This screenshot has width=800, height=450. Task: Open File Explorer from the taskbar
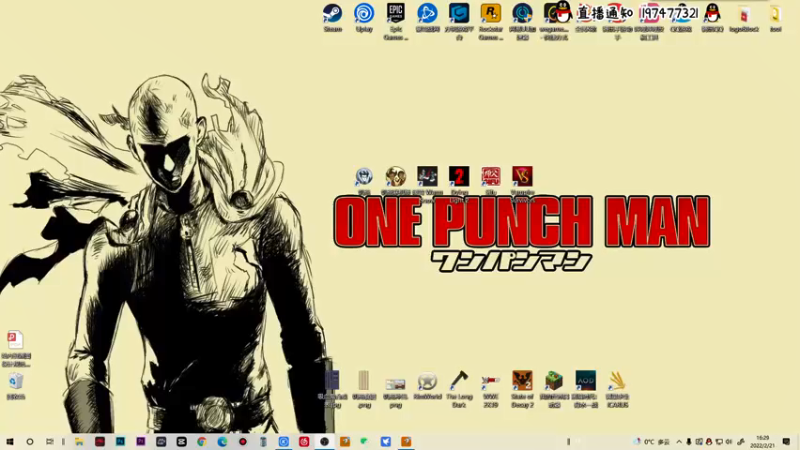tap(79, 442)
